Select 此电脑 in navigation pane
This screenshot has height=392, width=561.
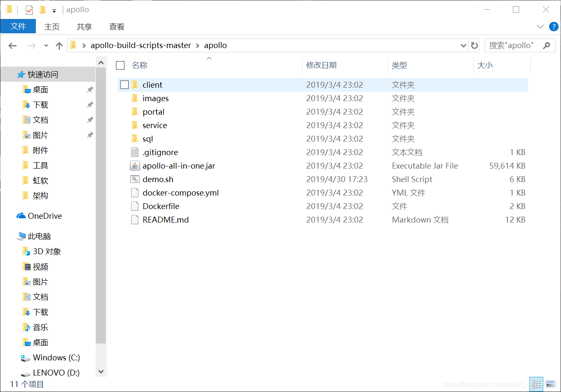39,236
